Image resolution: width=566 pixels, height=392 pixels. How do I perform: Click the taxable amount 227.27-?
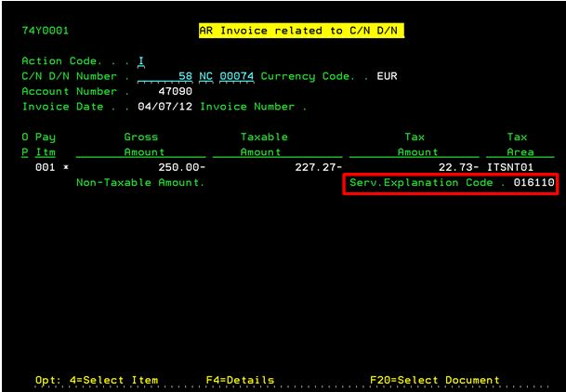click(x=319, y=167)
